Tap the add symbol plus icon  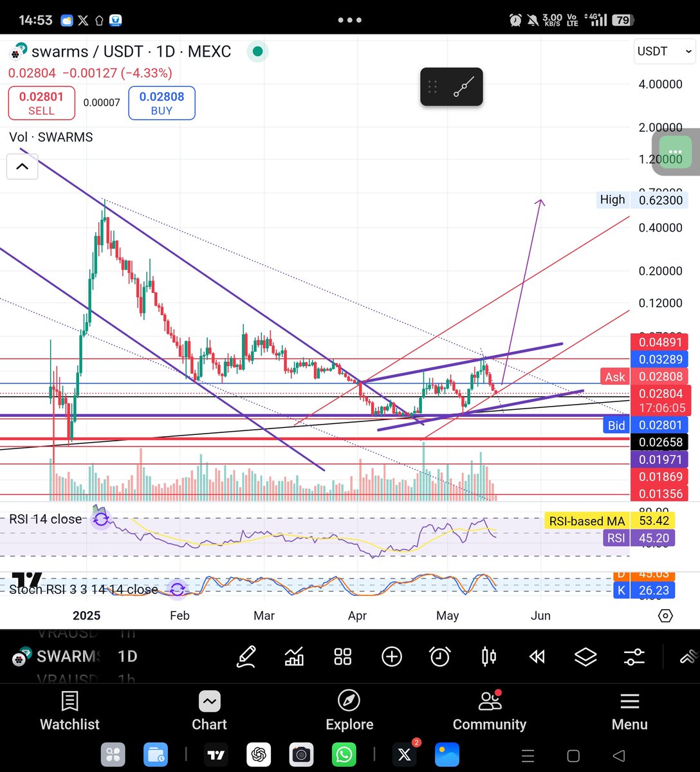pos(392,657)
